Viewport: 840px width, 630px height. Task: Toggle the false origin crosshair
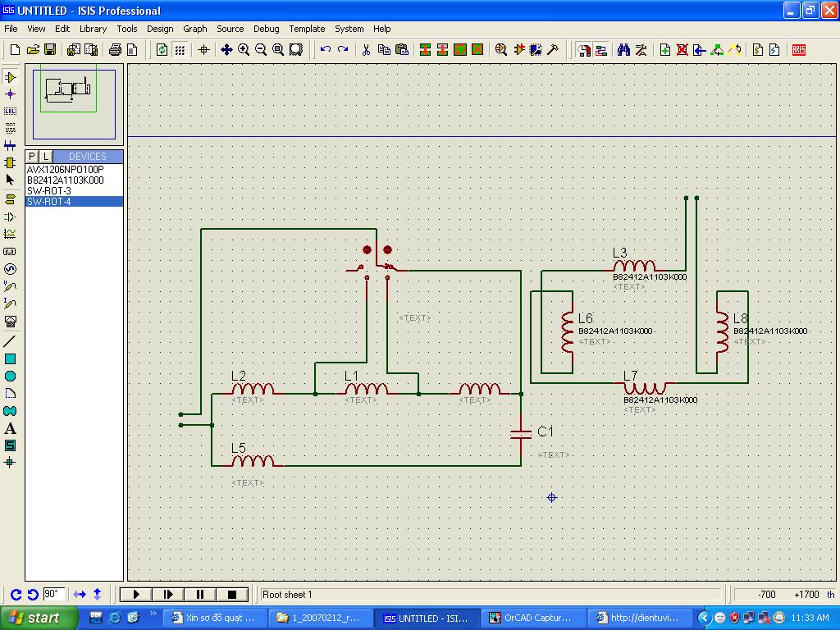pos(204,50)
